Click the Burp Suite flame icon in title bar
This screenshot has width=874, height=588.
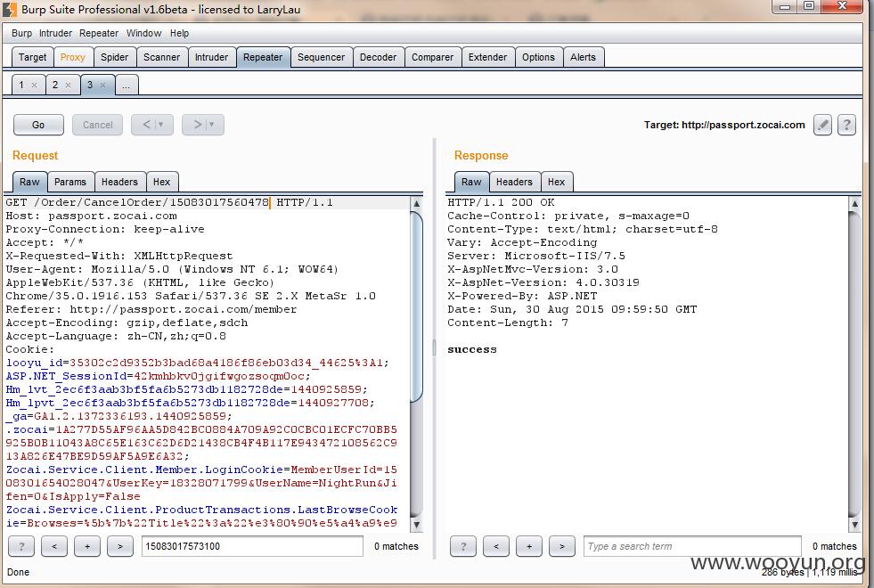10,10
